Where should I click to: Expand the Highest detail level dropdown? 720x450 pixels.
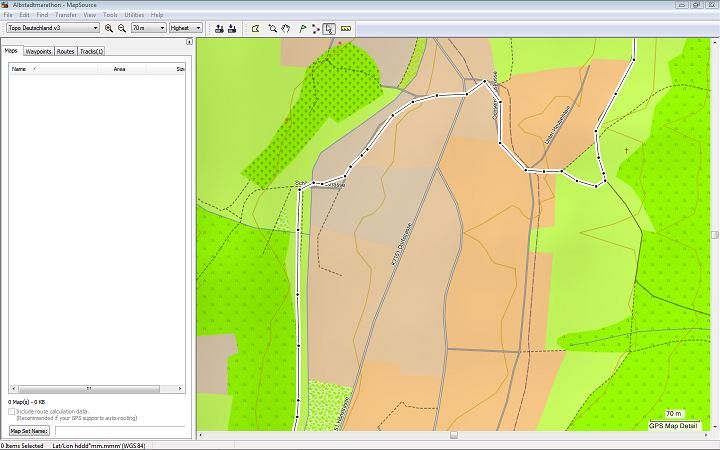[198, 28]
